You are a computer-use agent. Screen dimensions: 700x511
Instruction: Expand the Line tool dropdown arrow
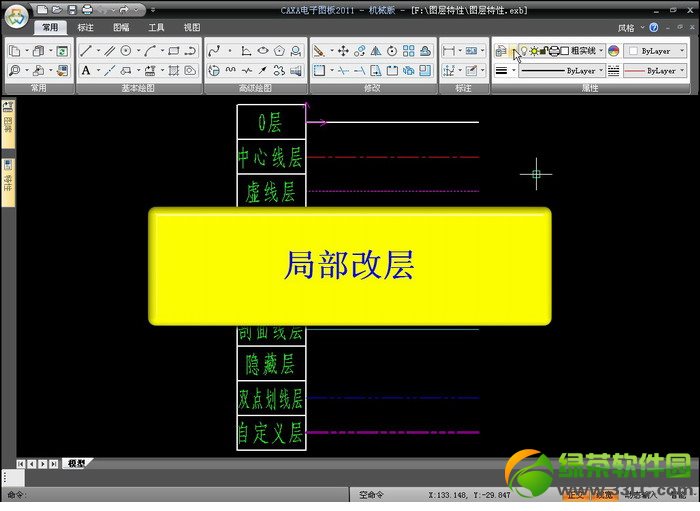(98, 51)
